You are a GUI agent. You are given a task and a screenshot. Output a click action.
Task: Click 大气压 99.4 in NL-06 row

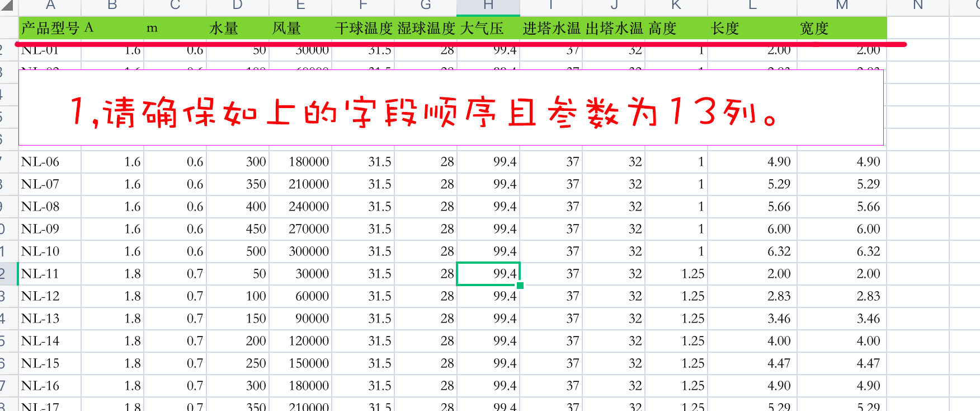488,162
